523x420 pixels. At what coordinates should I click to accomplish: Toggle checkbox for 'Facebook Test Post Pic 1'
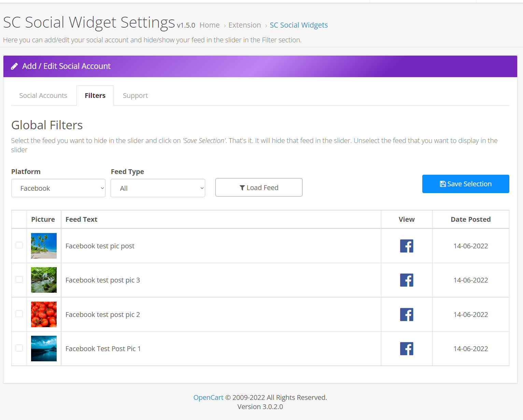coord(19,348)
